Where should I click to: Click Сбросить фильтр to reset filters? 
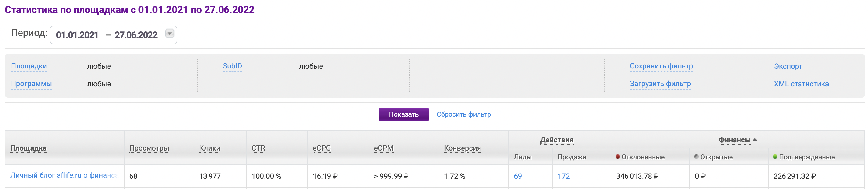(x=464, y=114)
